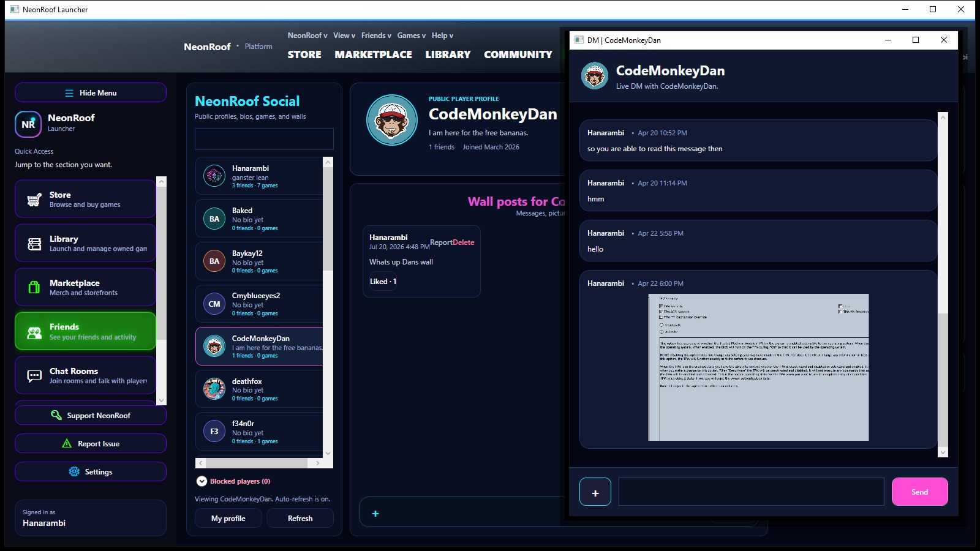This screenshot has width=980, height=551.
Task: Expand the Blocked players section
Action: click(202, 481)
